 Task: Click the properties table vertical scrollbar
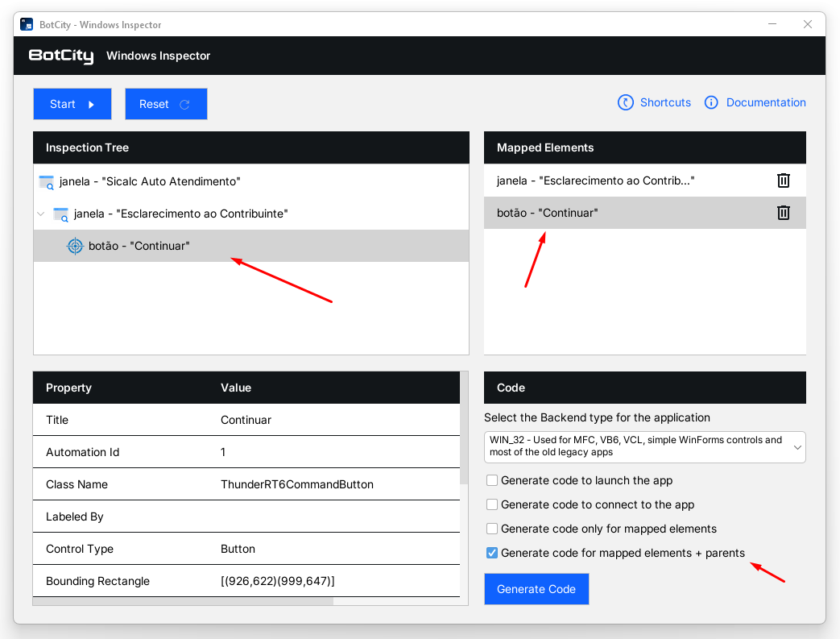click(463, 427)
